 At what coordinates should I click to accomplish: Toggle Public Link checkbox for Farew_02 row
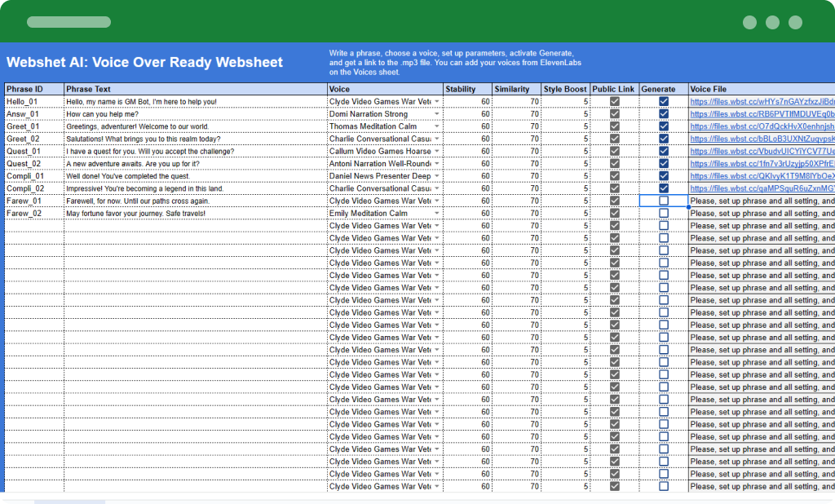pos(615,213)
